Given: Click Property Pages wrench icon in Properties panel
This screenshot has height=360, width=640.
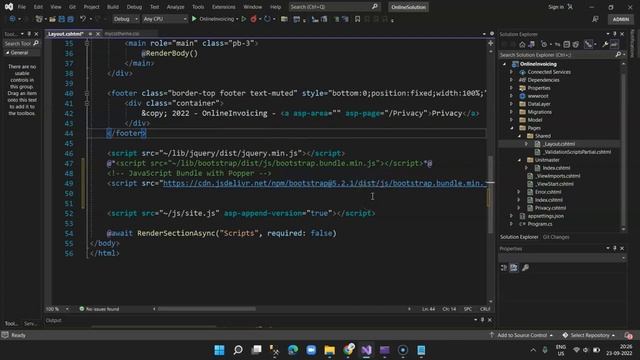Looking at the screenshot, I should [525, 268].
